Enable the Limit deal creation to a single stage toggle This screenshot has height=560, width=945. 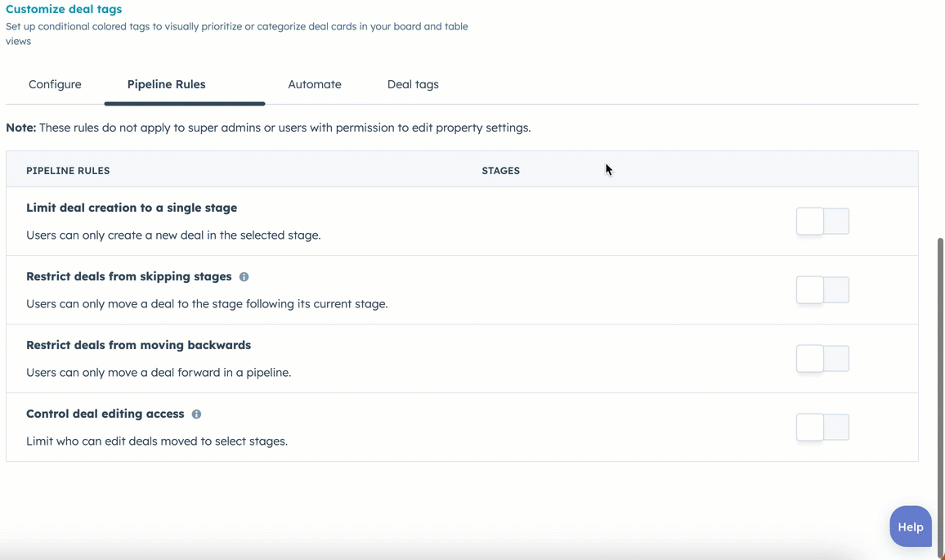click(822, 221)
